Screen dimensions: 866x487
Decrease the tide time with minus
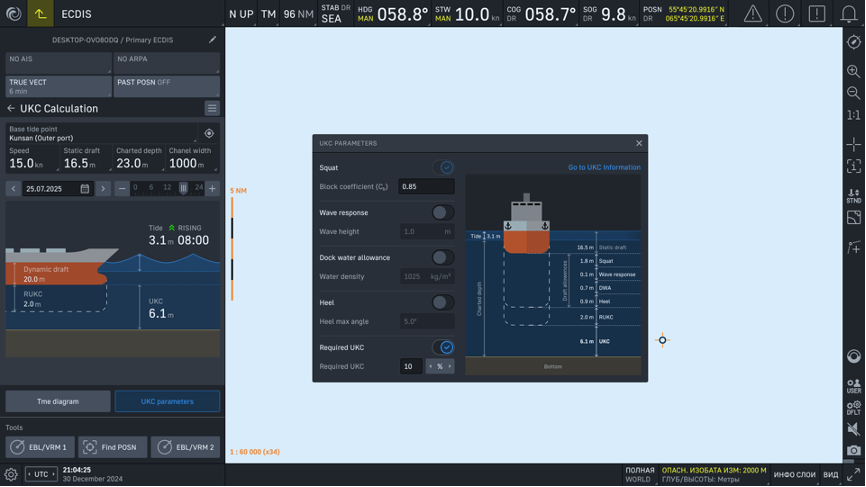[122, 188]
